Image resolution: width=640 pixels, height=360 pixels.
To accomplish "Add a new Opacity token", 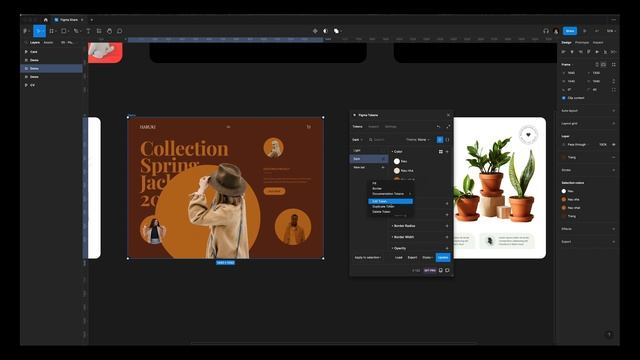I will click(447, 248).
